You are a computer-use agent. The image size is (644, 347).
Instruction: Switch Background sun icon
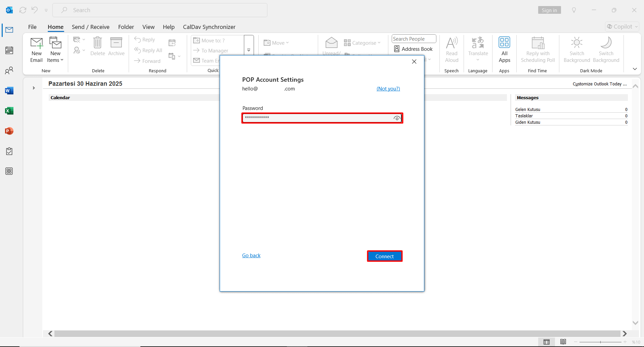577,50
